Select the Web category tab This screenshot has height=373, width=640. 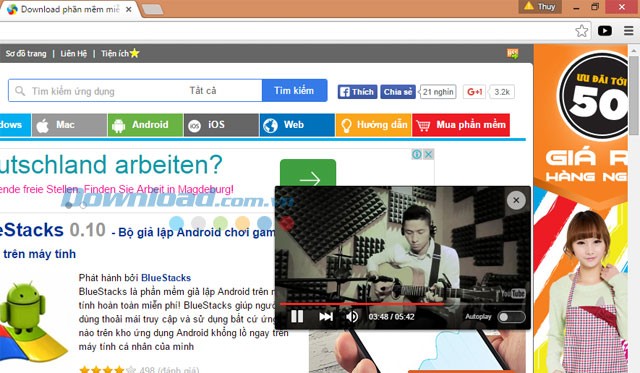[x=297, y=125]
